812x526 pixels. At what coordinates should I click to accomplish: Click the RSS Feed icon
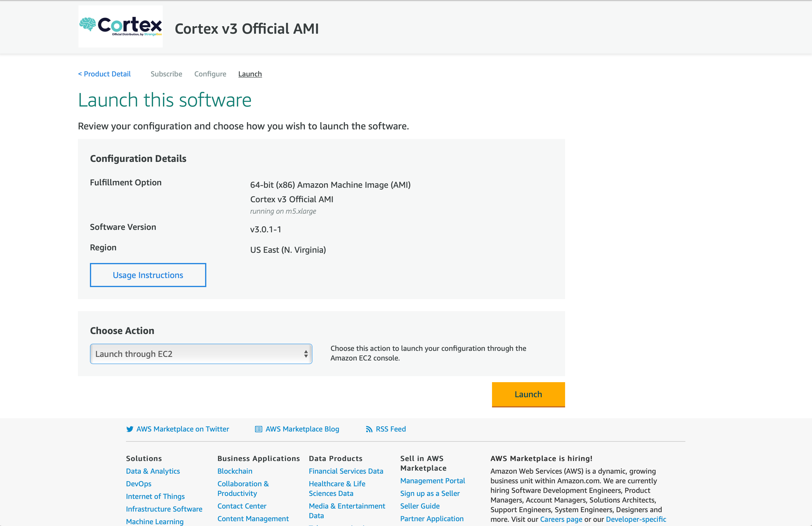click(x=370, y=429)
